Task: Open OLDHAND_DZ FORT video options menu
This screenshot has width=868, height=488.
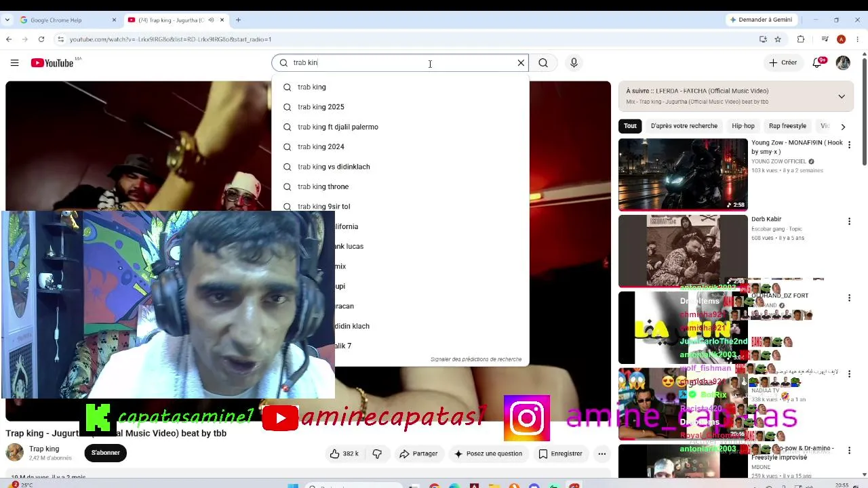Action: click(x=849, y=298)
